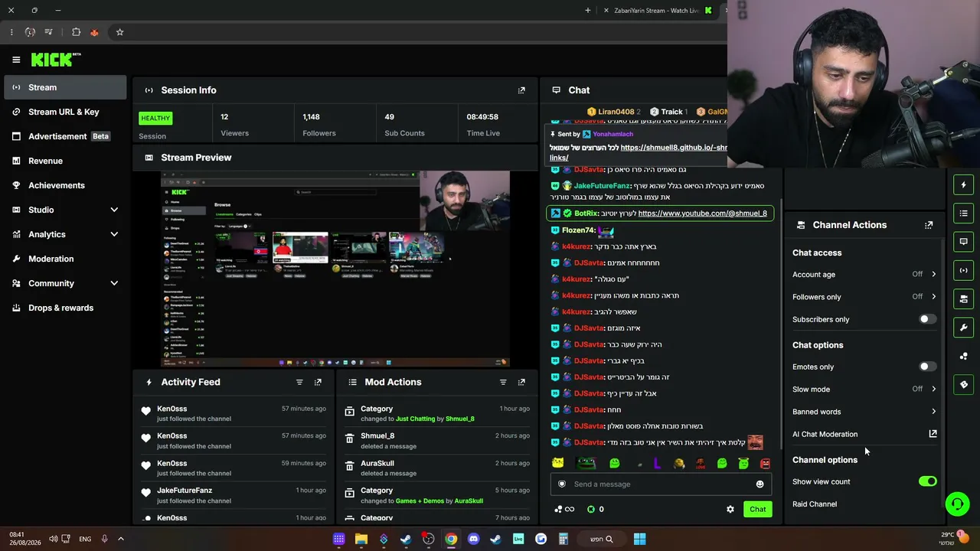Open the Kick hamburger menu
Image resolution: width=980 pixels, height=551 pixels.
coord(16,60)
